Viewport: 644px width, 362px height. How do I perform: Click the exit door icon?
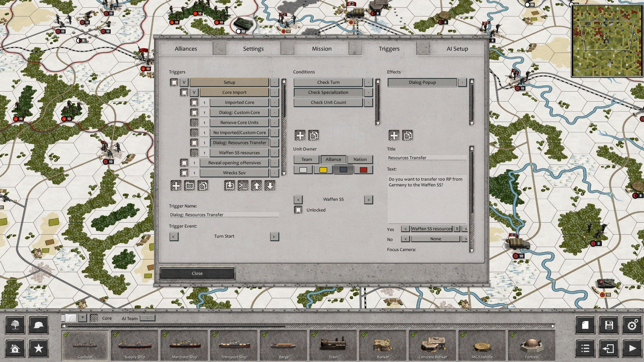pyautogui.click(x=609, y=348)
